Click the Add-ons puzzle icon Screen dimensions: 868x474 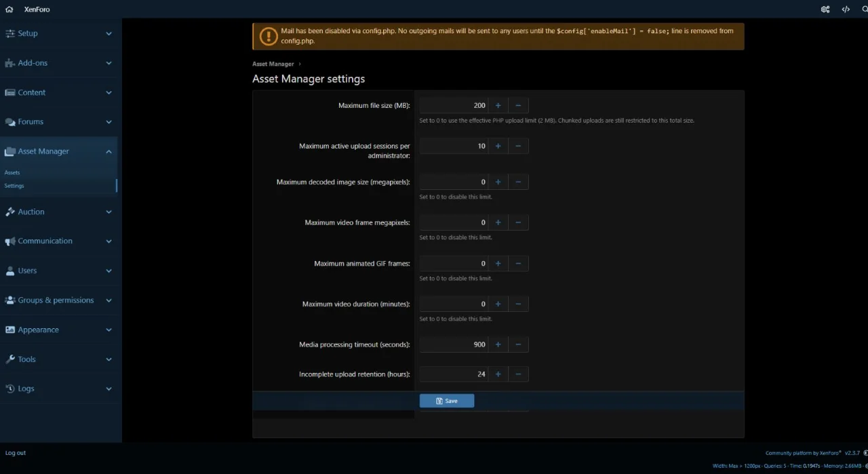[10, 63]
